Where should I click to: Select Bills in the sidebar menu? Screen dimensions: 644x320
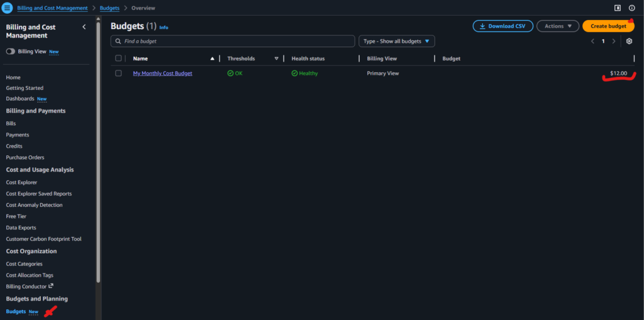(11, 123)
